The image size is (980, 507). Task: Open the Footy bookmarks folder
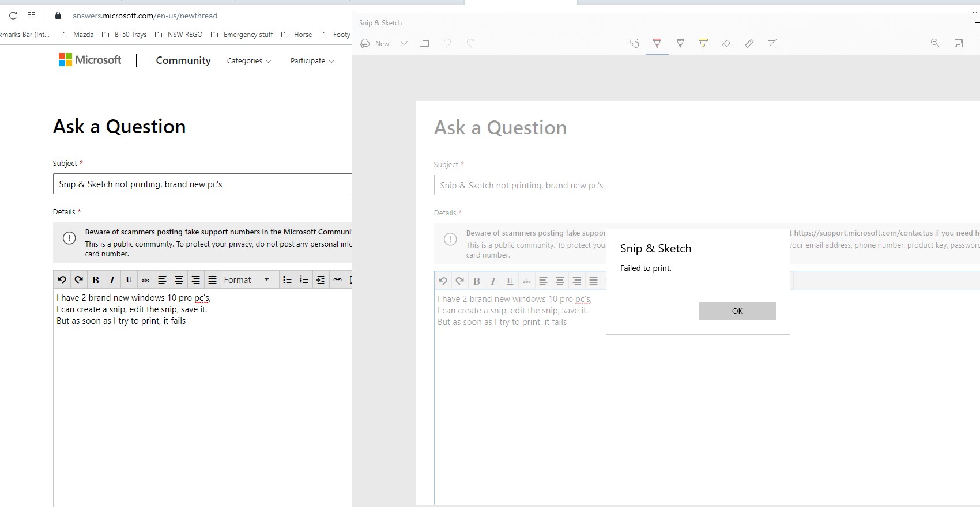coord(336,35)
